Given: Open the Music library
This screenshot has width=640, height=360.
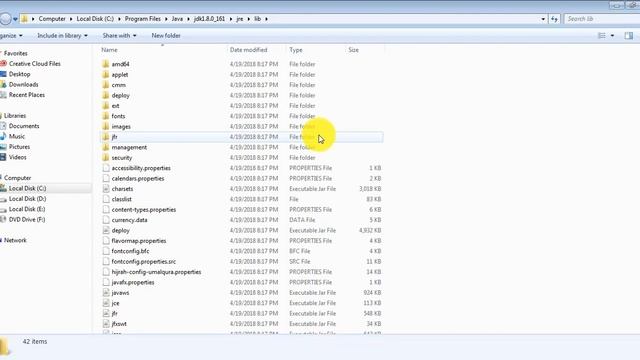Looking at the screenshot, I should [x=17, y=136].
